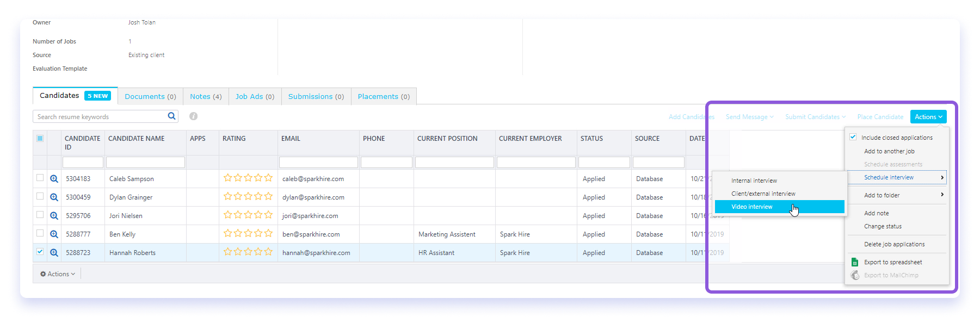Switch to the Documents (0) tab

coord(150,96)
